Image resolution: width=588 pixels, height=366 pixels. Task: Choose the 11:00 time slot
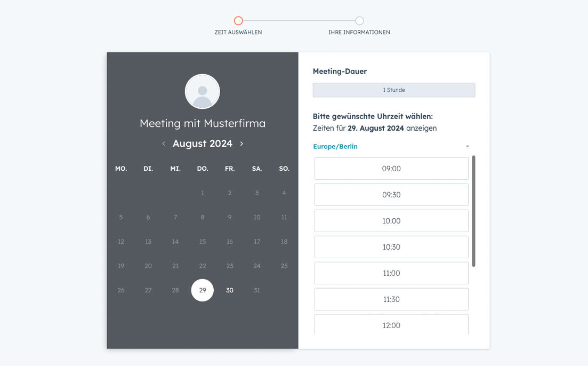coord(391,273)
